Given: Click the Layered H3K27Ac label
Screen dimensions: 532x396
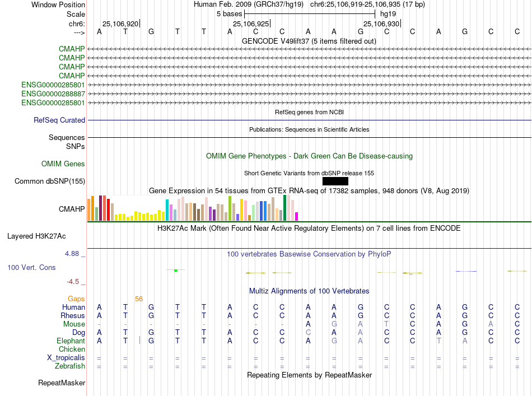Looking at the screenshot, I should click(x=36, y=236).
